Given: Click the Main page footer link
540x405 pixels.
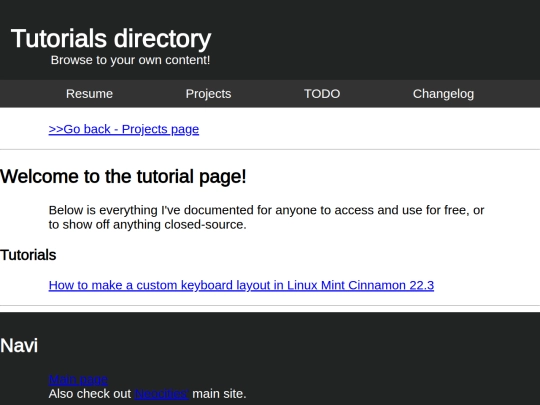Looking at the screenshot, I should (x=78, y=380).
